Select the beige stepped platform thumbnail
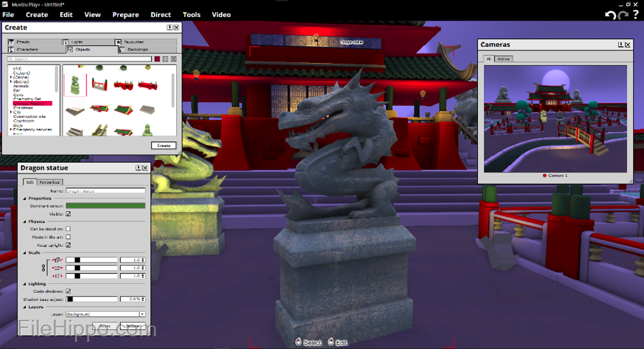This screenshot has width=644, height=349. click(x=75, y=110)
